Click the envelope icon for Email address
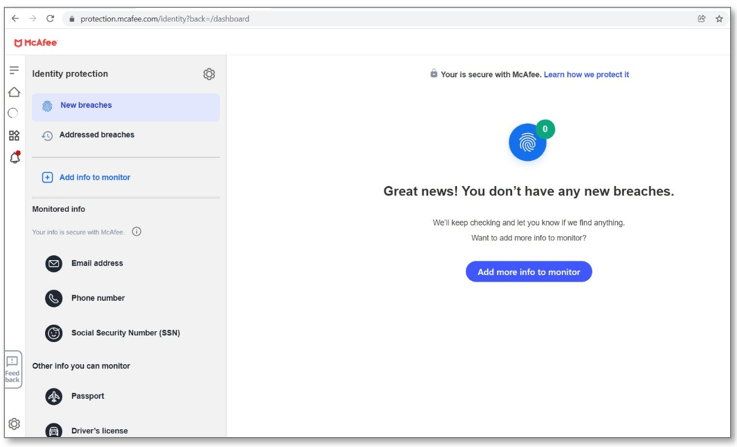737x447 pixels. click(x=54, y=264)
